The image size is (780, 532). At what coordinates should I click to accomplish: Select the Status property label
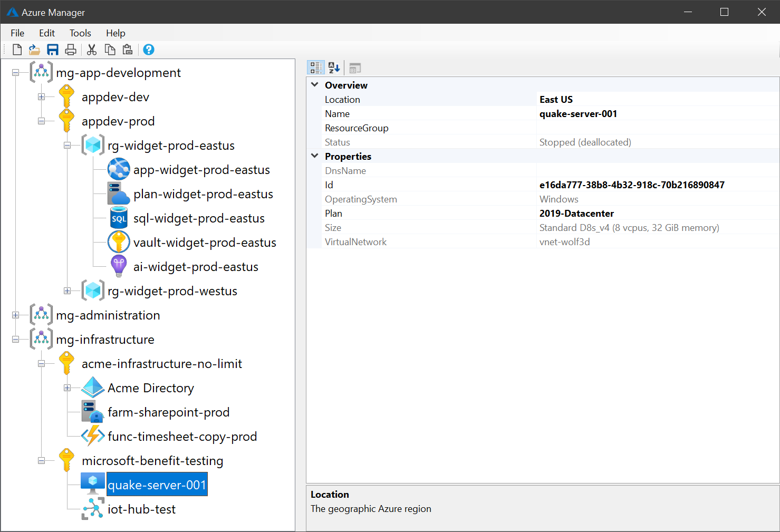[x=338, y=142]
